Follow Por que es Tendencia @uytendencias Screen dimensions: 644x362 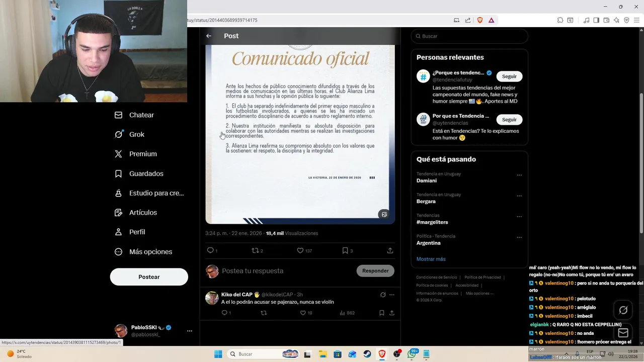(509, 120)
